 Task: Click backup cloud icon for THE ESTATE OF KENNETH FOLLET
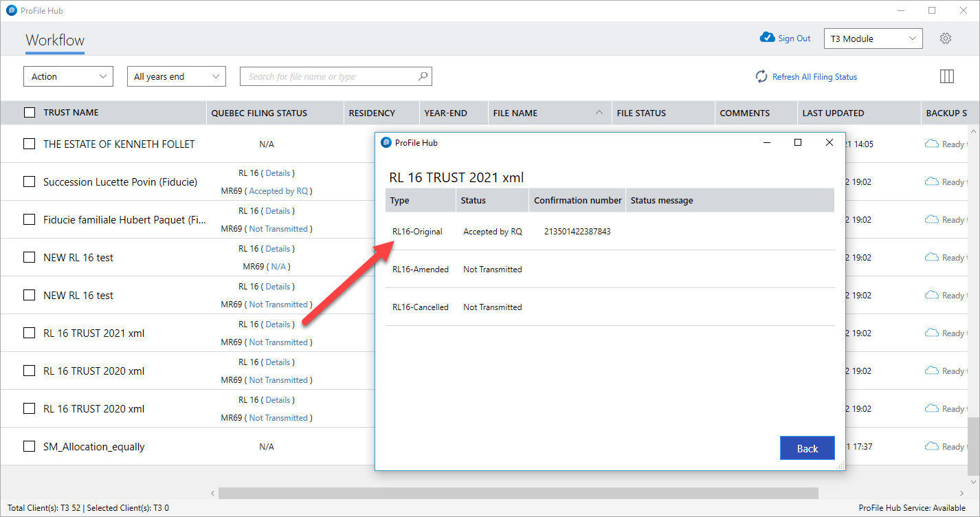932,144
